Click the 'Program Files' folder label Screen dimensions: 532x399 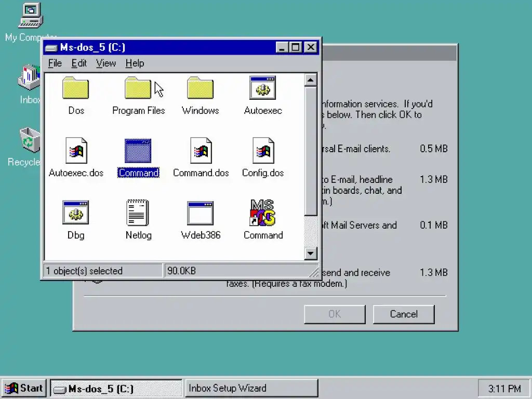click(x=138, y=110)
